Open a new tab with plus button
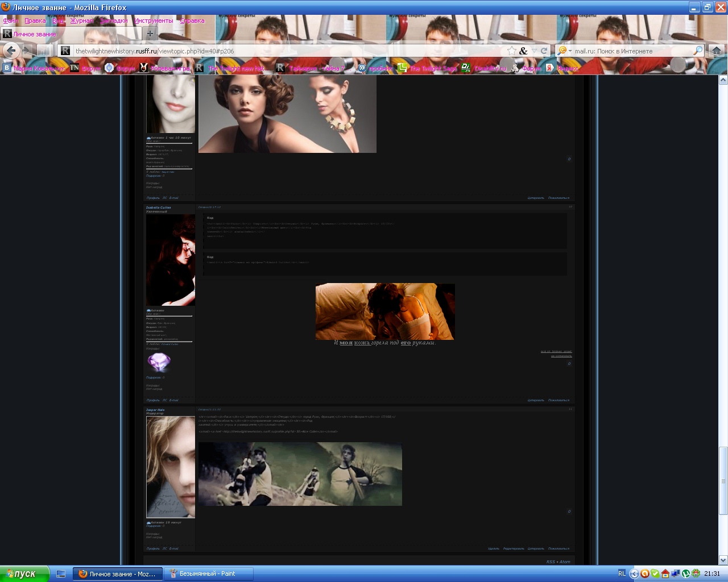 150,34
